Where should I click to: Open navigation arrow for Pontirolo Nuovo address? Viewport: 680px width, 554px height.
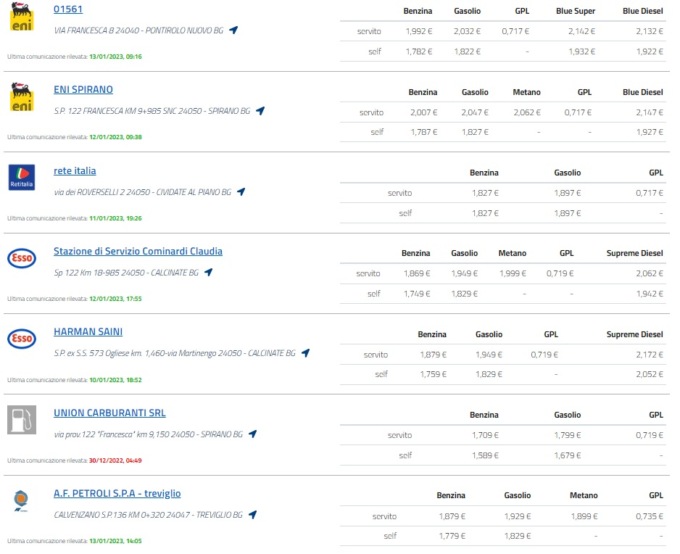coord(234,30)
